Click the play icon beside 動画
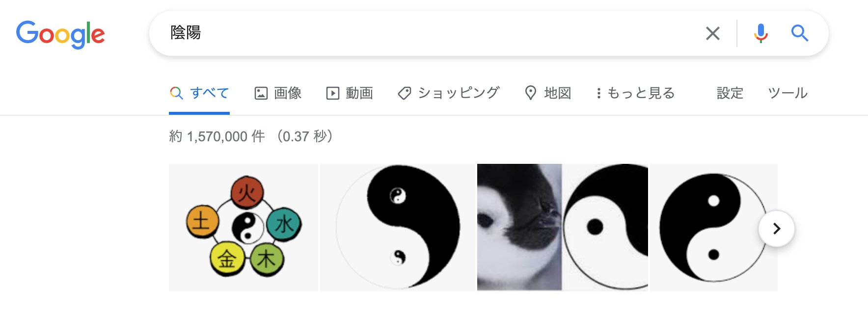Viewport: 868px width, 312px height. 332,93
